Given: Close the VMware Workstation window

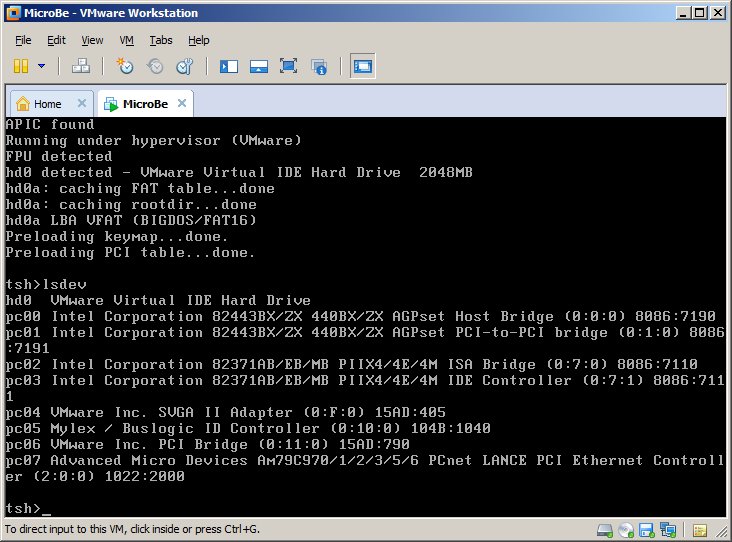Looking at the screenshot, I should (x=718, y=13).
